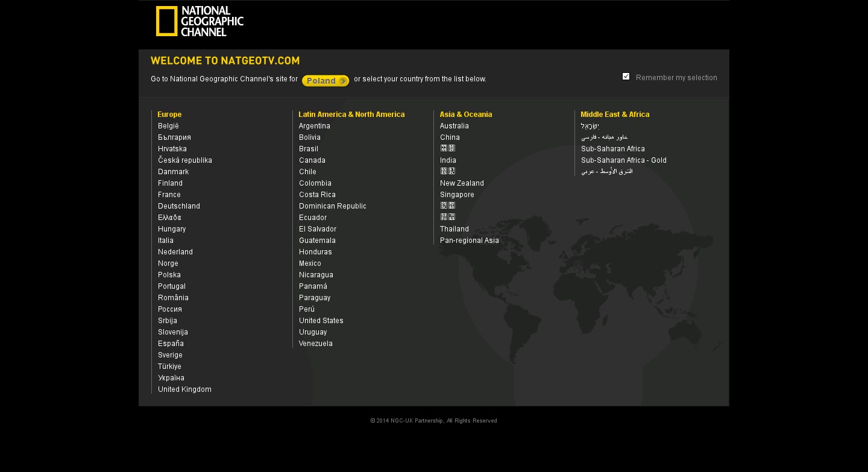Click the Hebrew Israel link
This screenshot has height=472, width=868.
point(590,126)
